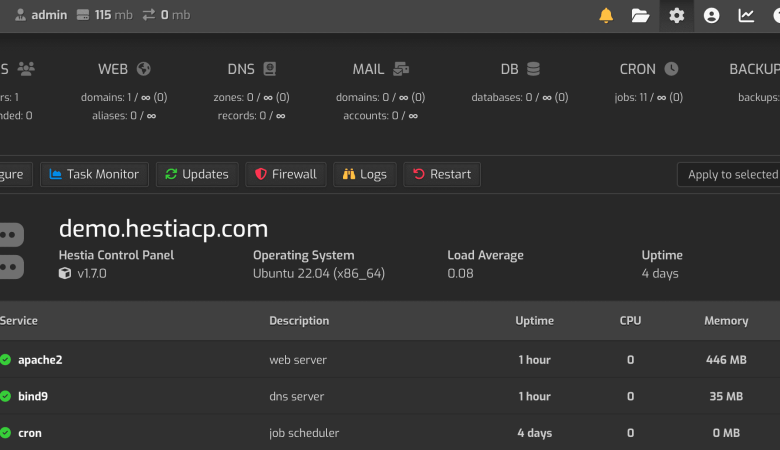Click the Ubuntu 22.04 (x86_64) text
780x450 pixels.
[319, 273]
